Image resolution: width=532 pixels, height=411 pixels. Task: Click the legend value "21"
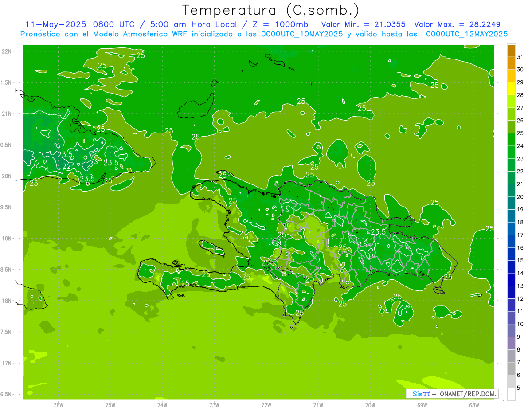[x=520, y=184]
